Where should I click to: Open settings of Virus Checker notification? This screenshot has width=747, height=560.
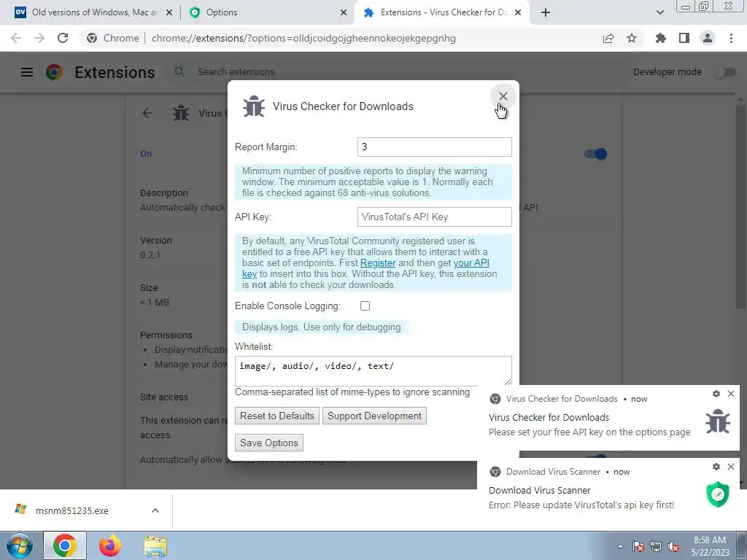tap(716, 394)
